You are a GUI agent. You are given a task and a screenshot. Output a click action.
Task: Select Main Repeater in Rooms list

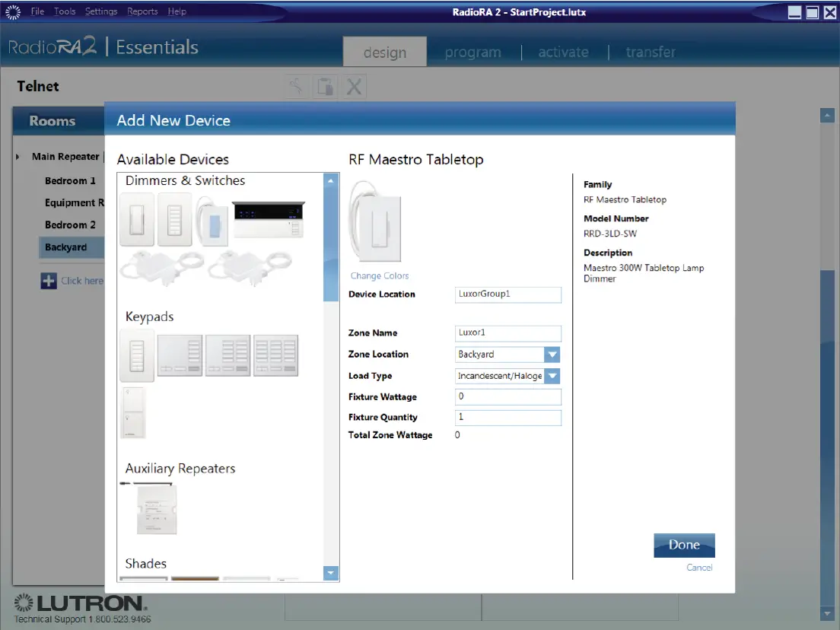(65, 157)
